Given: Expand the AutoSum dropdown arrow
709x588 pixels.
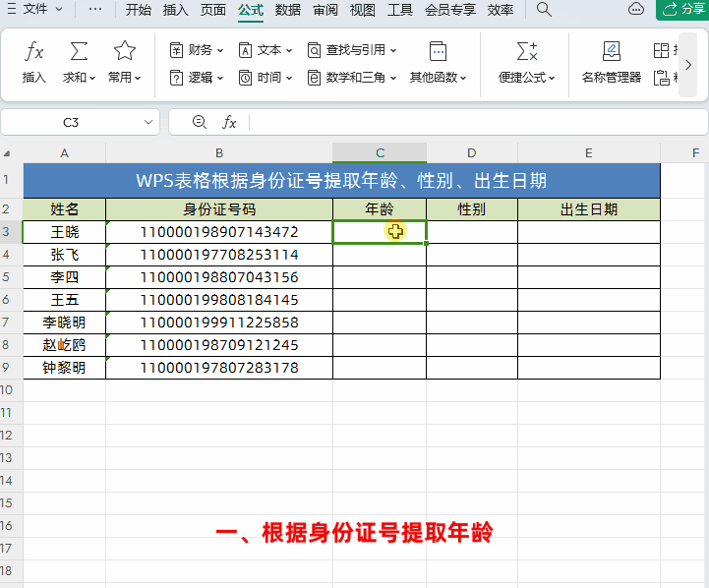Looking at the screenshot, I should [92, 79].
